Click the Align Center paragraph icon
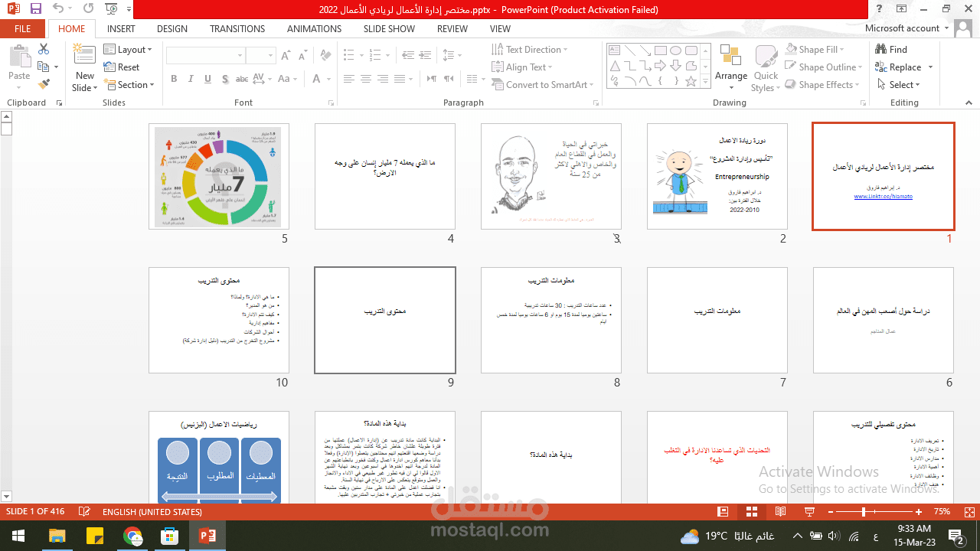This screenshot has height=551, width=980. (365, 79)
